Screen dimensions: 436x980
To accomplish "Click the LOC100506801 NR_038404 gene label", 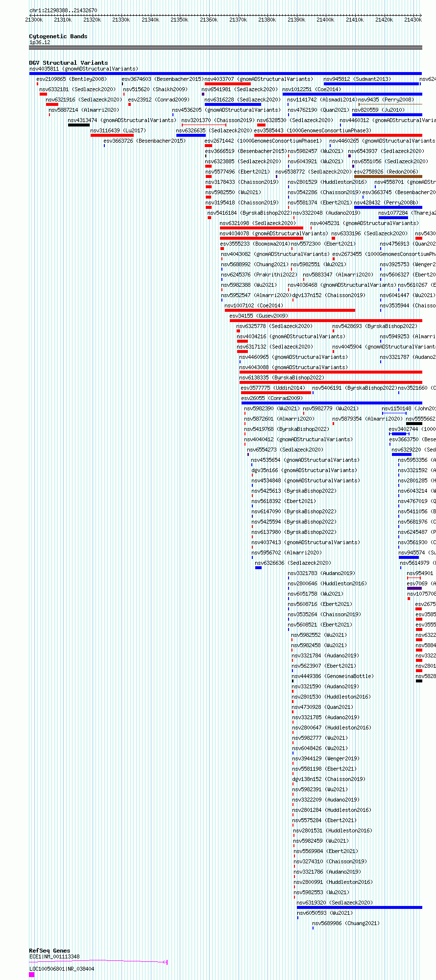I will (62, 969).
